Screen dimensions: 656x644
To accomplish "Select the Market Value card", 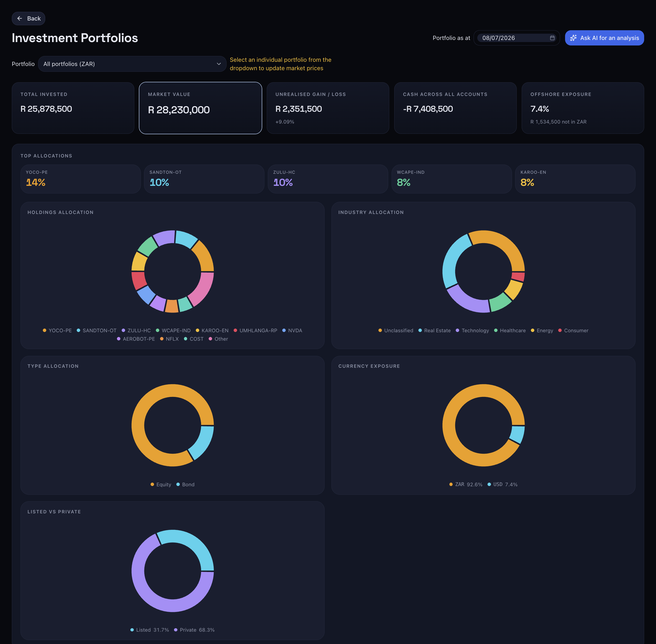I will pos(201,108).
